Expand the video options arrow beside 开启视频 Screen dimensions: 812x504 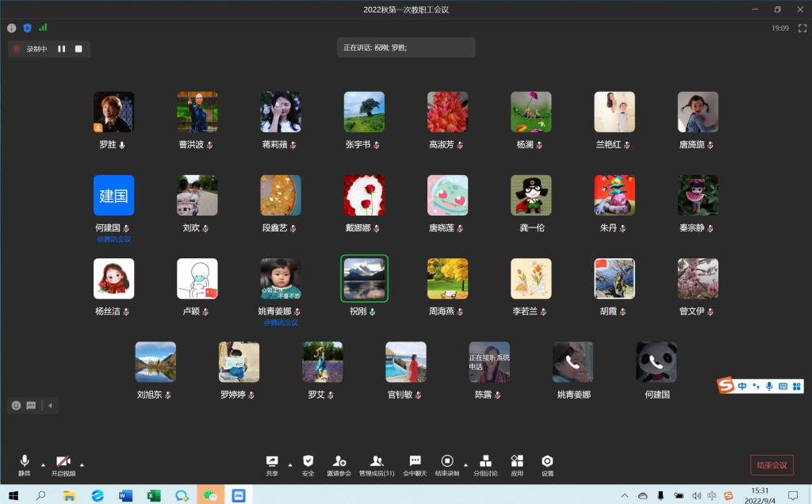82,464
